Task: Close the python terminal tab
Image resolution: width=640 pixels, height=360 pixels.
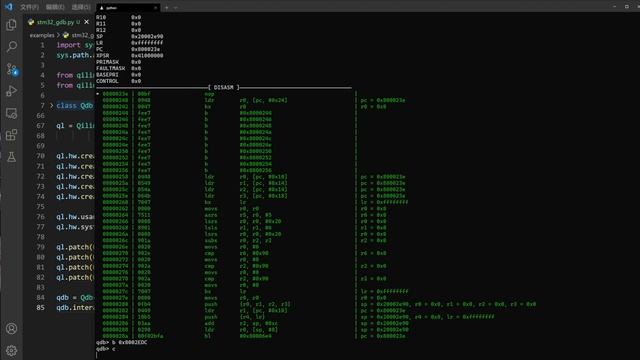Action: (x=155, y=7)
